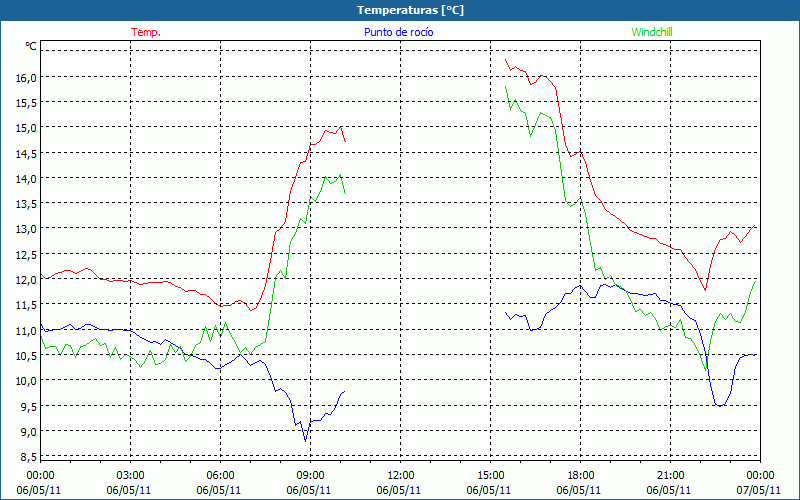
Task: Click the 06:00 time axis label
Action: (x=220, y=476)
